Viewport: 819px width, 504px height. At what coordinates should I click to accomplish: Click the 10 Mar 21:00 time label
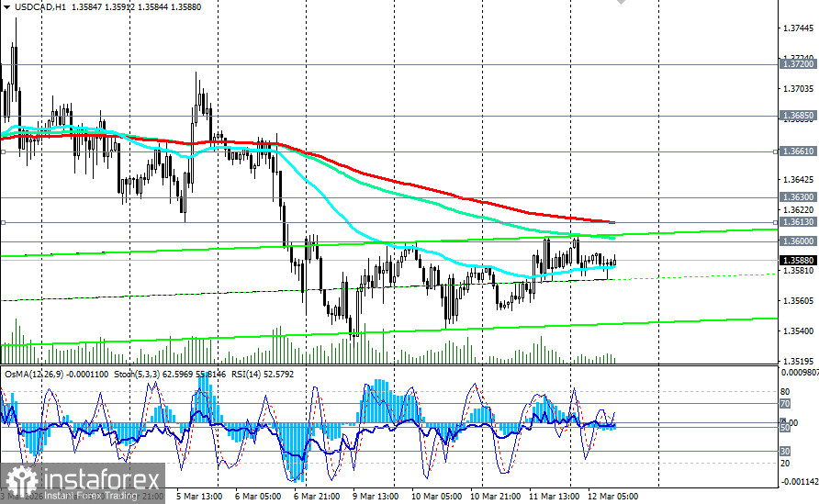[x=495, y=496]
